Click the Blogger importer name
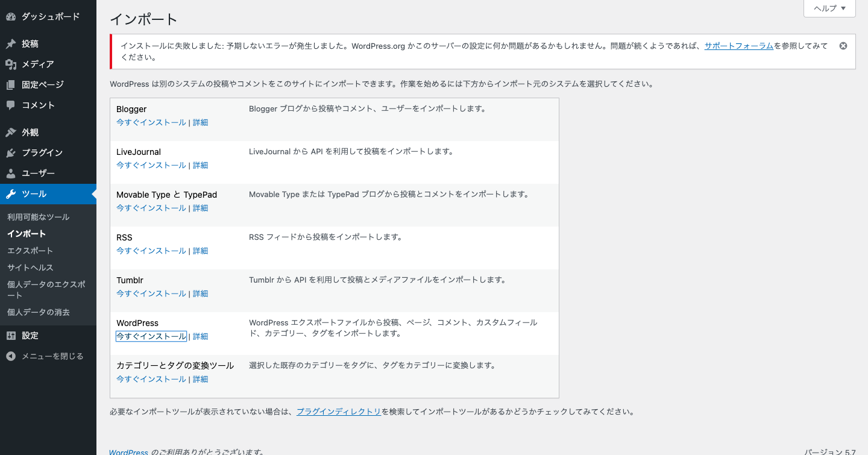The image size is (868, 455). pos(131,109)
